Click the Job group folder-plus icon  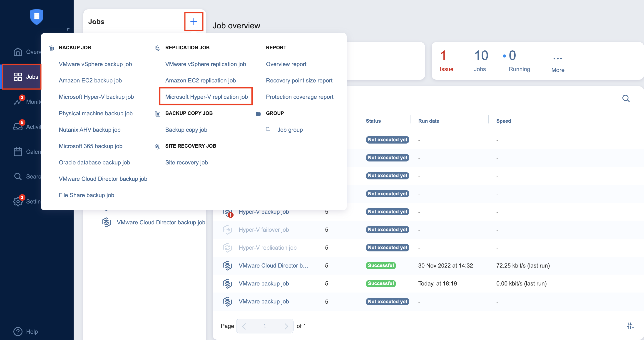(x=268, y=129)
